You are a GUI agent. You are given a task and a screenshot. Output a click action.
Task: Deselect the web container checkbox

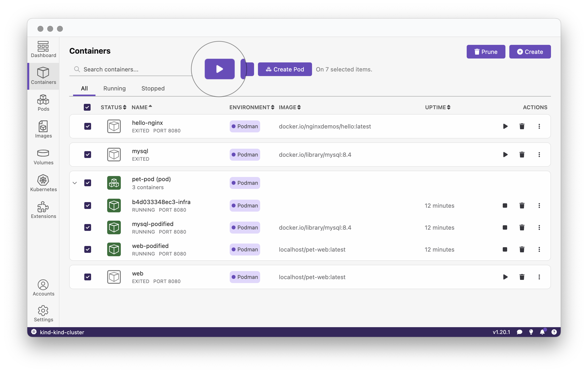point(87,277)
